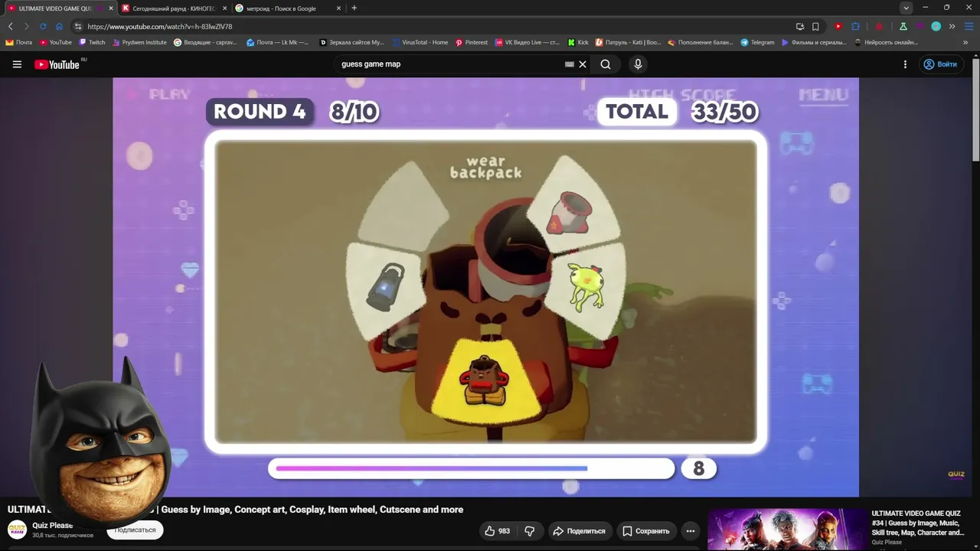Dislike the video
This screenshot has height=551, width=980.
(x=529, y=531)
